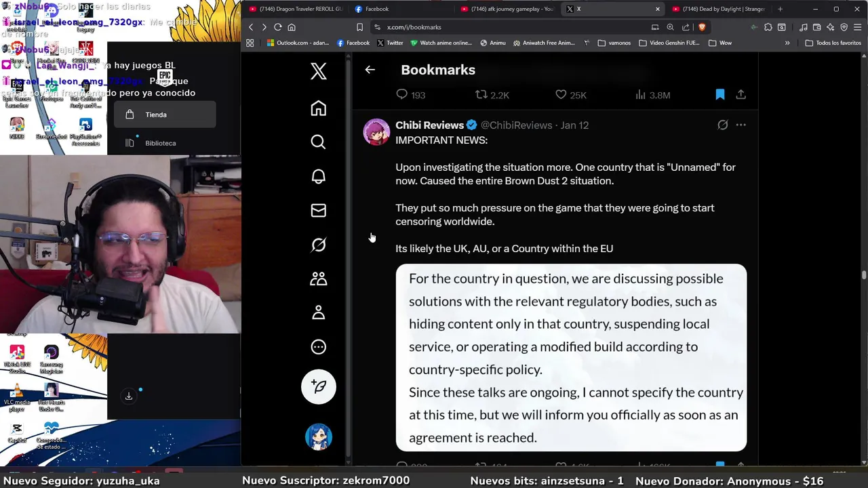The height and width of the screenshot is (488, 868).
Task: Show hidden bookmarks chevron
Action: tap(787, 43)
